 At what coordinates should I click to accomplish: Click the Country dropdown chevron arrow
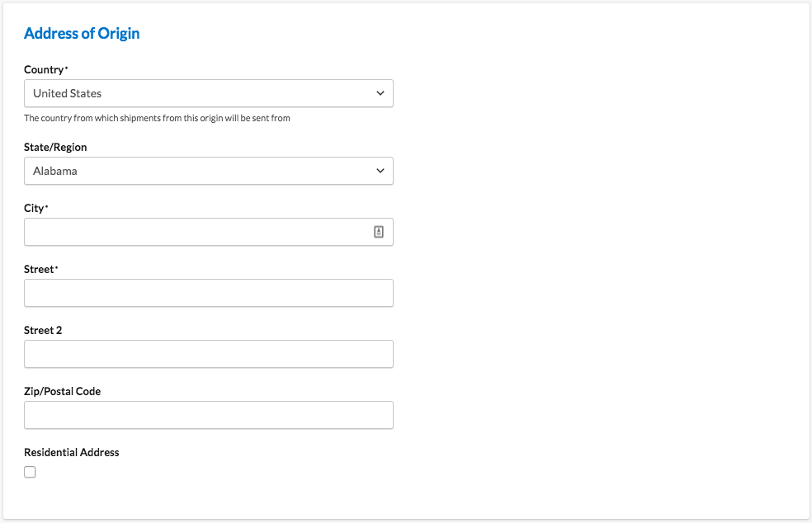380,93
